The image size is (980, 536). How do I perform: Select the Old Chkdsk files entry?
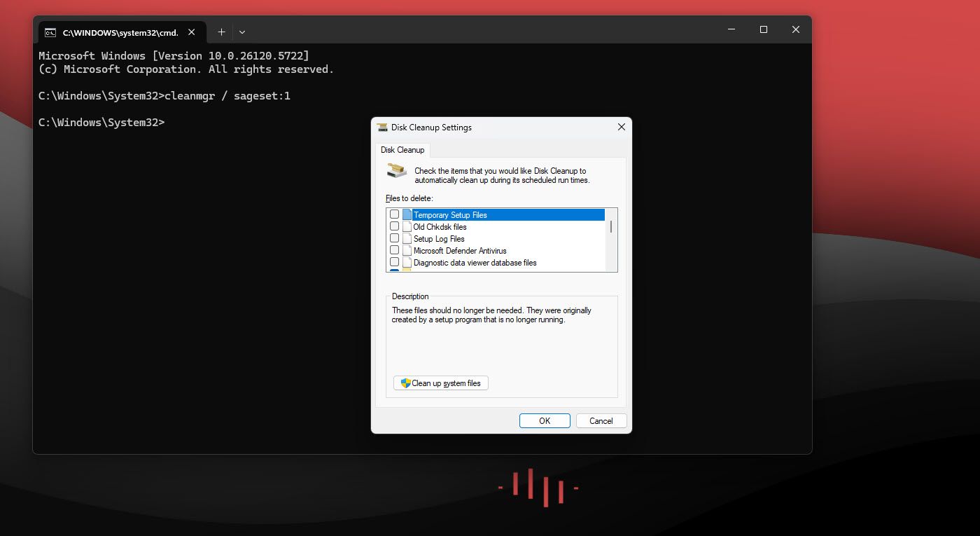440,227
